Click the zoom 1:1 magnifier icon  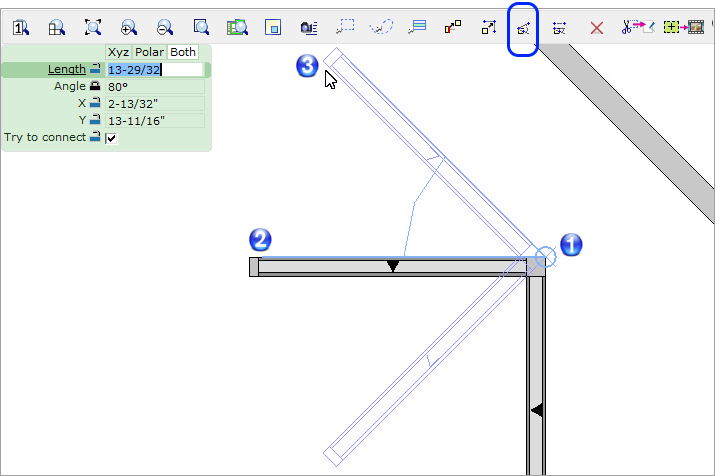[21, 28]
